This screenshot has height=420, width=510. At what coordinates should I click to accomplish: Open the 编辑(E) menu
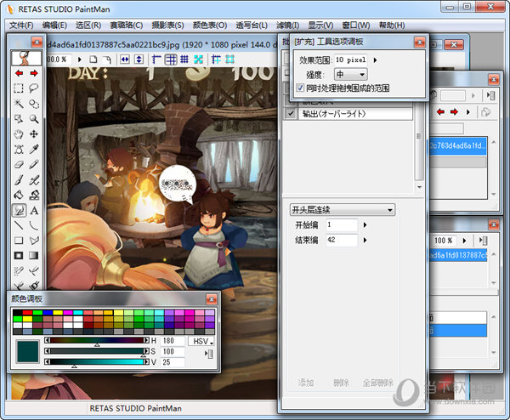[54, 26]
